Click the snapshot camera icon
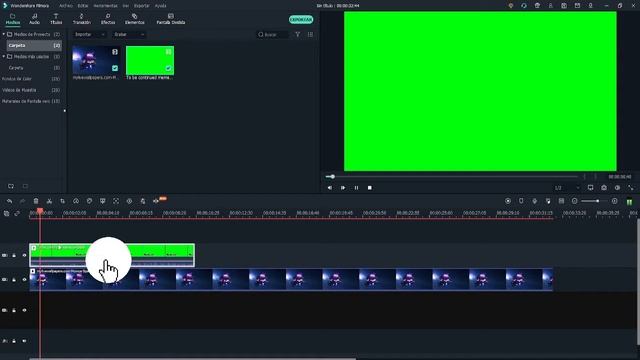This screenshot has width=640, height=360. tap(604, 188)
